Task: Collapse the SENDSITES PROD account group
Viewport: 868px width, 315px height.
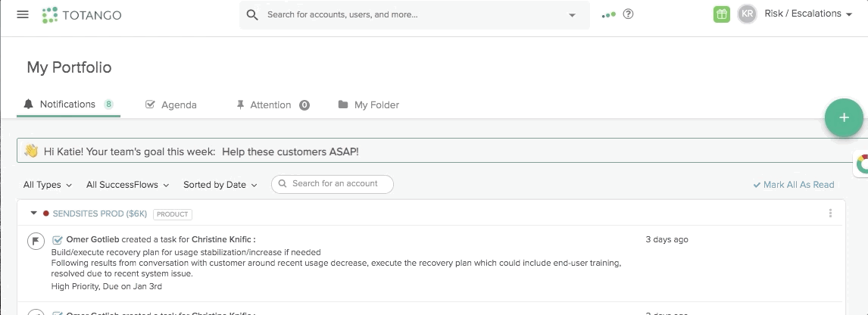Action: (33, 213)
